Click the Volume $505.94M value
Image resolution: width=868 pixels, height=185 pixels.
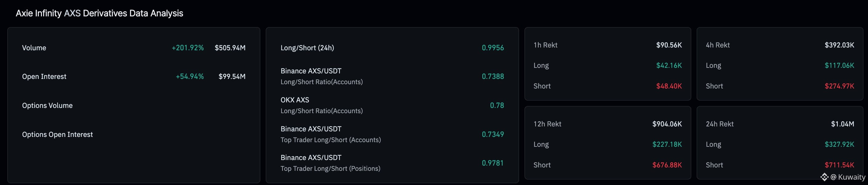pos(230,48)
